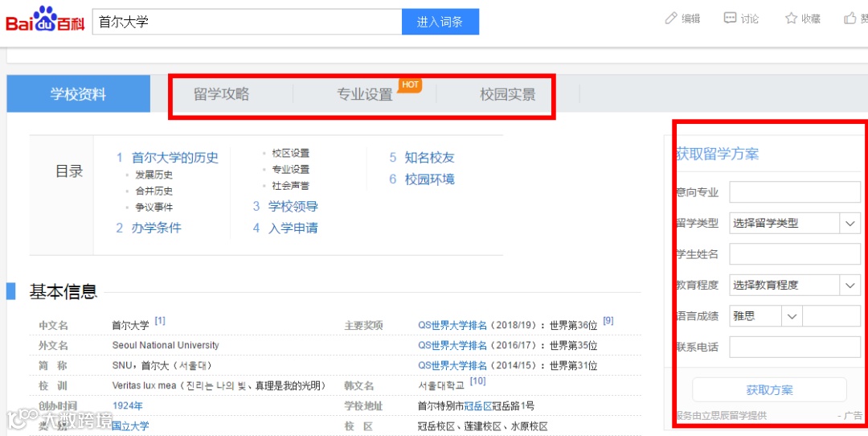Click the 收藏 star icon
The image size is (868, 436).
(x=791, y=19)
